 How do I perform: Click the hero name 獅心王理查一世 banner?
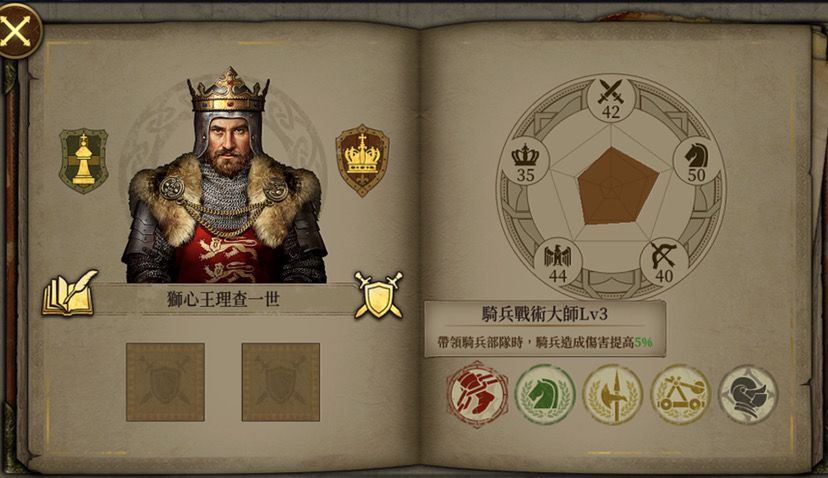(223, 299)
